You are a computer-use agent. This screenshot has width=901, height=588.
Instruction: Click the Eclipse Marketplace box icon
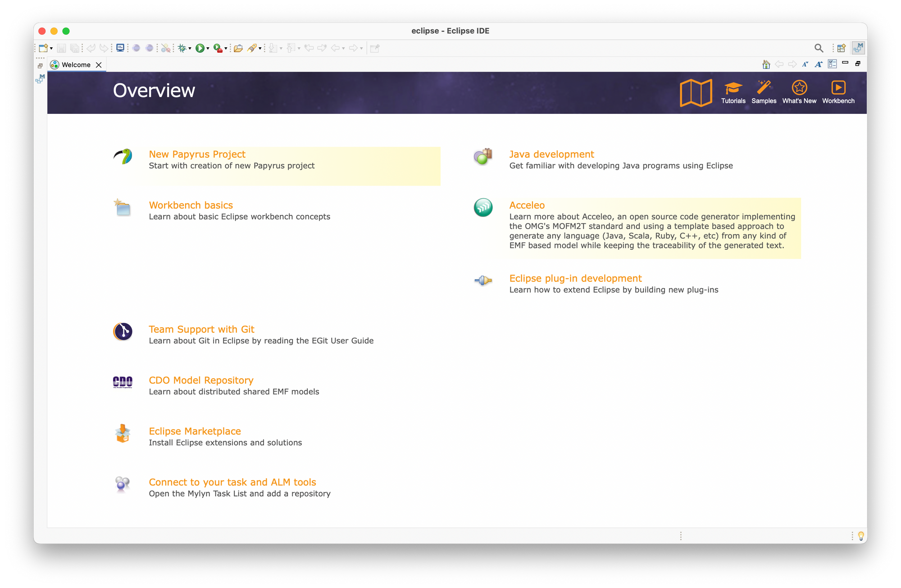[123, 434]
